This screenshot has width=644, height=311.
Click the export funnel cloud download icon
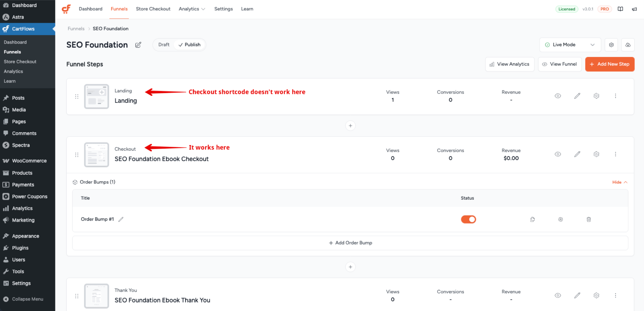pyautogui.click(x=628, y=45)
